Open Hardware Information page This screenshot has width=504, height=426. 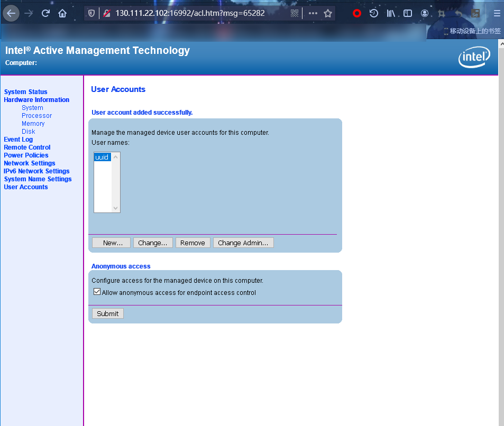36,100
